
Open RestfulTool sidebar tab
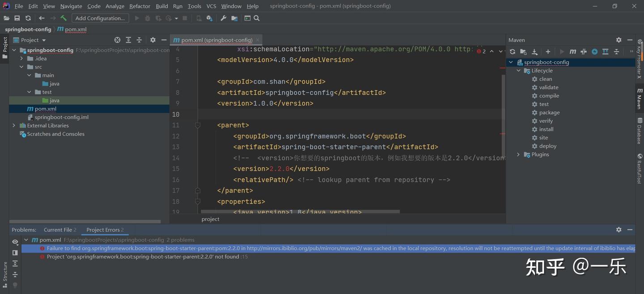[640, 168]
